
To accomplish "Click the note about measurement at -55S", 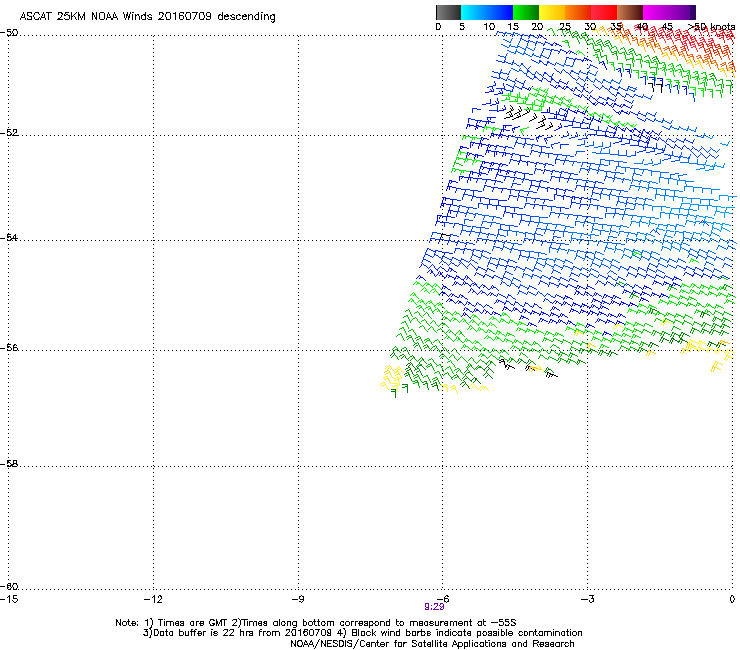I will (378, 623).
